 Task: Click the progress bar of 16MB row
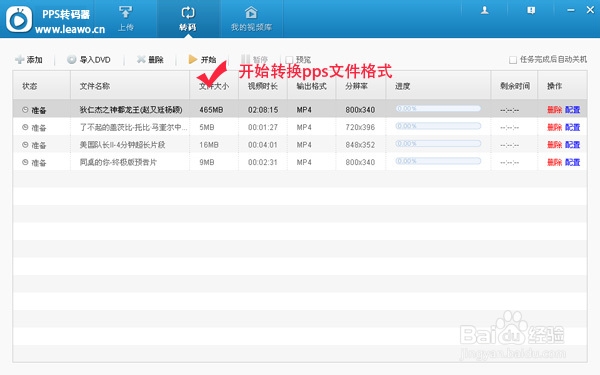[x=438, y=143]
